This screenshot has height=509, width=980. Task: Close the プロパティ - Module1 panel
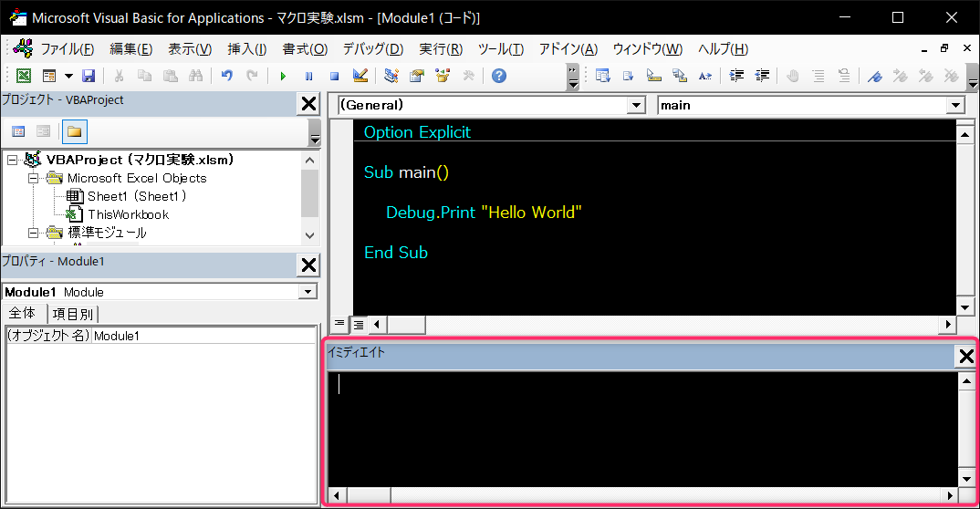pos(308,265)
